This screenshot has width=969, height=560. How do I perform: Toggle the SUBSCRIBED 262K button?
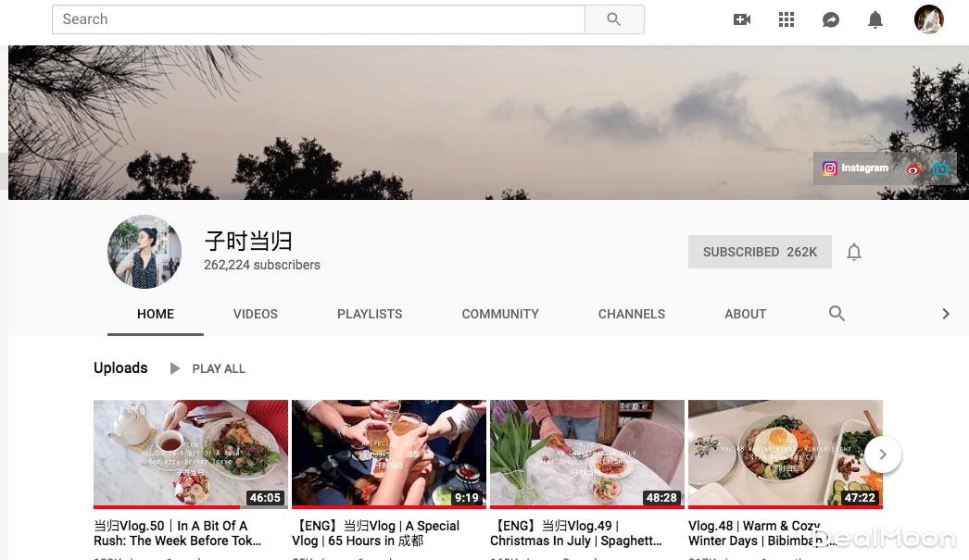pyautogui.click(x=760, y=252)
